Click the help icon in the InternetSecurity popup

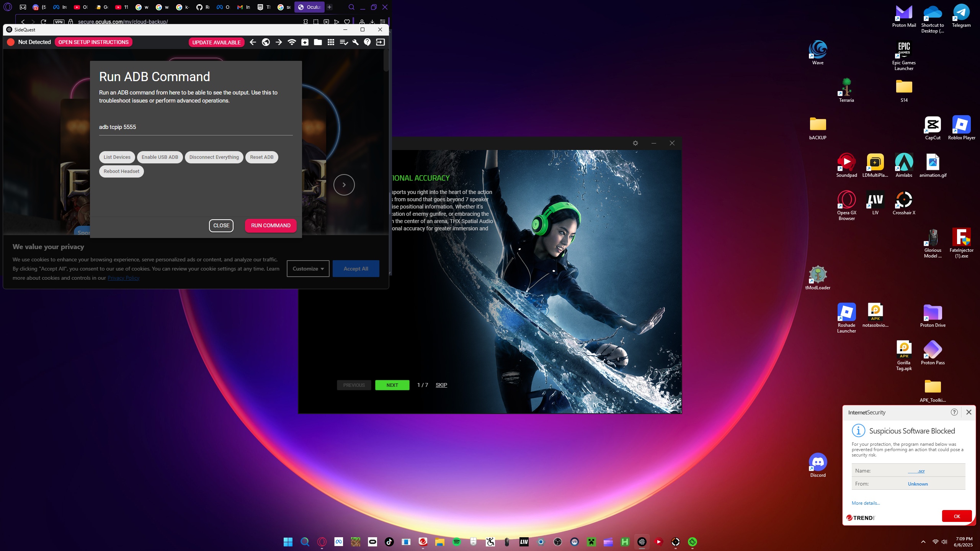point(954,412)
